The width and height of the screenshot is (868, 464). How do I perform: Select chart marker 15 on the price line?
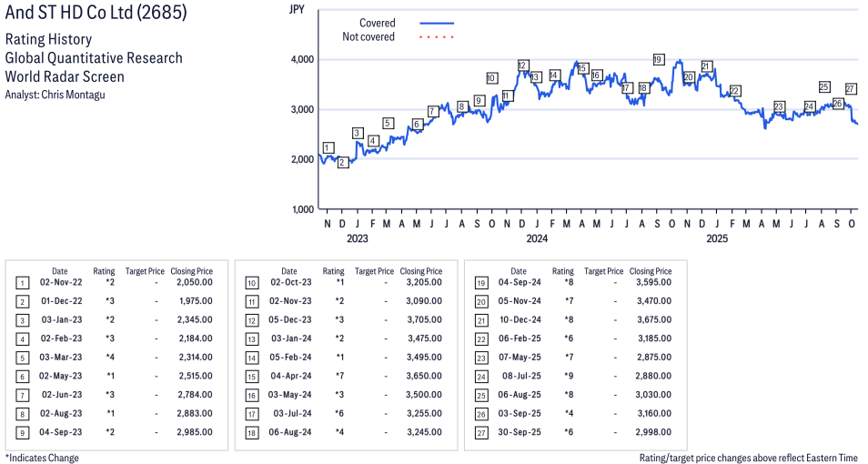click(x=582, y=68)
